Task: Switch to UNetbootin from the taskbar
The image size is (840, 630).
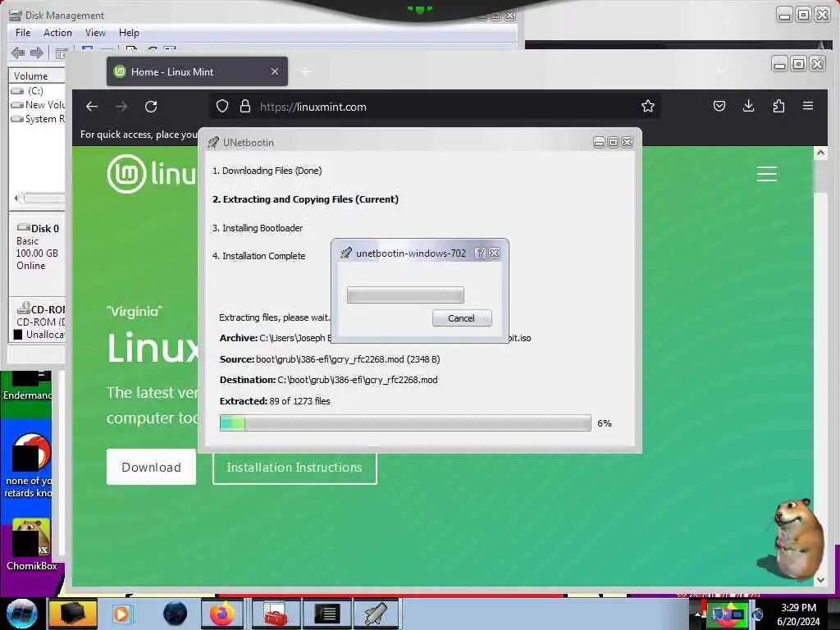Action: (376, 614)
